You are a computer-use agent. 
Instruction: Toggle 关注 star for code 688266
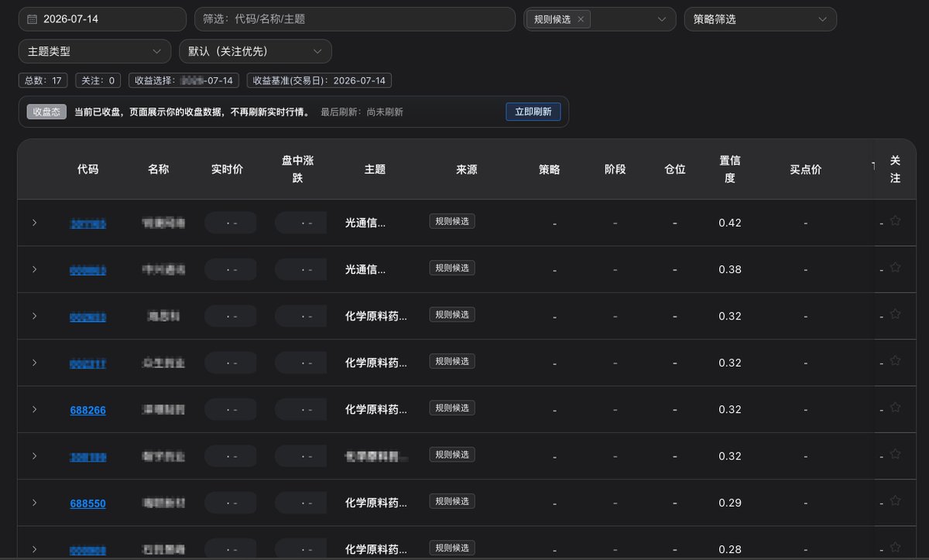pyautogui.click(x=896, y=408)
